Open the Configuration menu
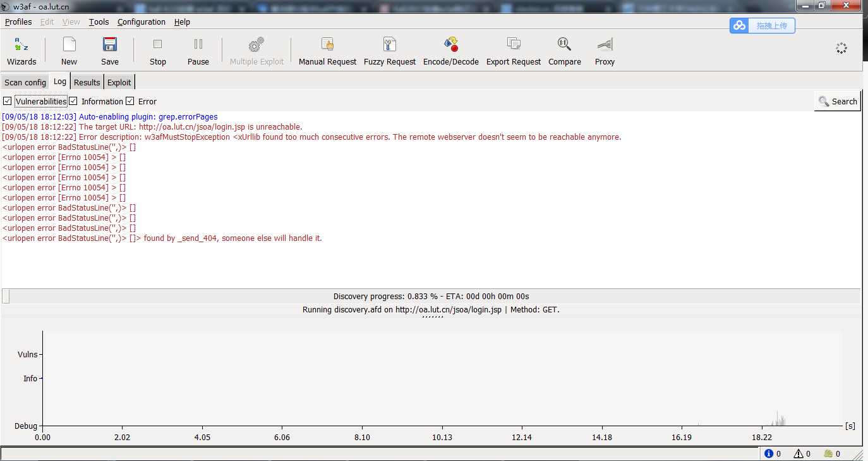The width and height of the screenshot is (868, 461). click(142, 22)
